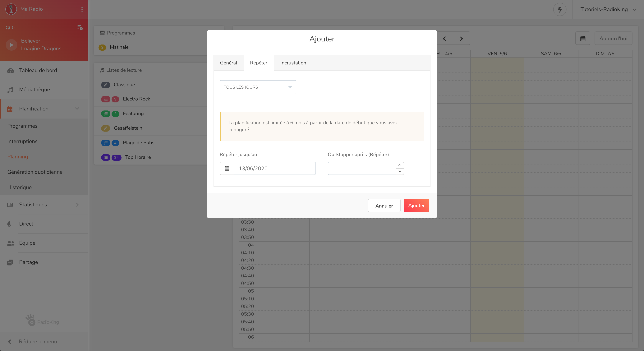The width and height of the screenshot is (644, 351).
Task: Go to previous week in planning
Action: pyautogui.click(x=444, y=39)
